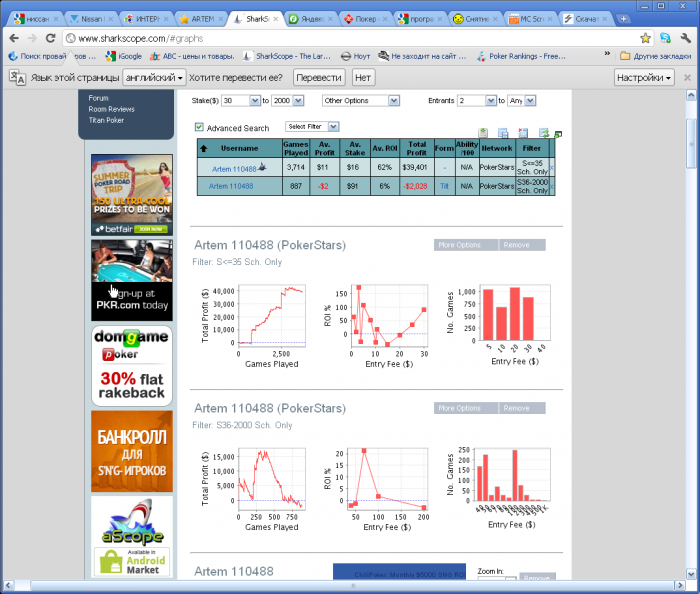Click the Total Profit graph for S<=35 filter
The height and width of the screenshot is (594, 700).
[271, 315]
